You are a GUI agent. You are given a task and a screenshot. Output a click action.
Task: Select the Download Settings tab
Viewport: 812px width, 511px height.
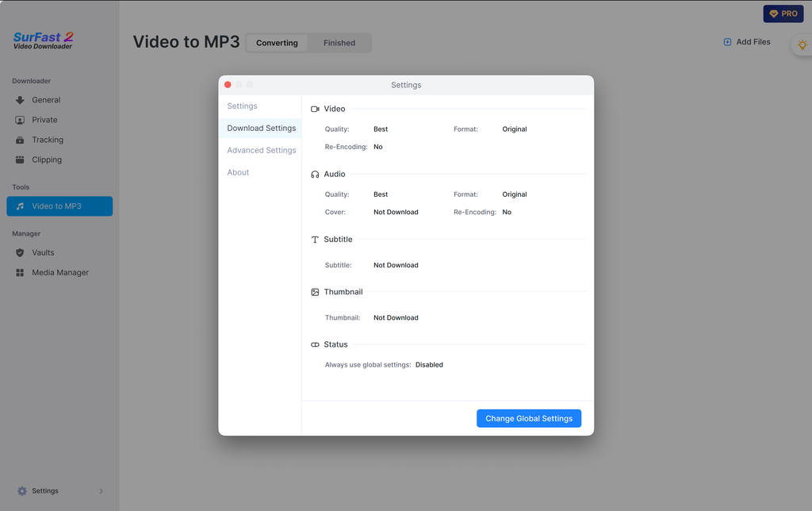(262, 128)
